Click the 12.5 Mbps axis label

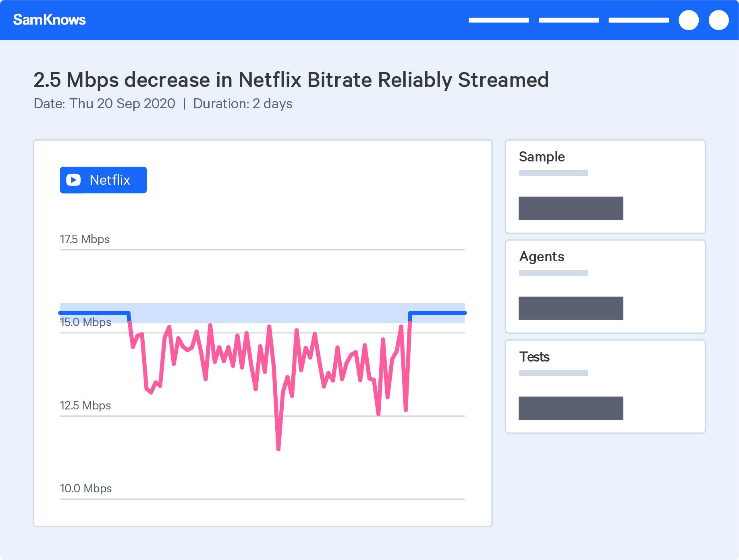85,405
